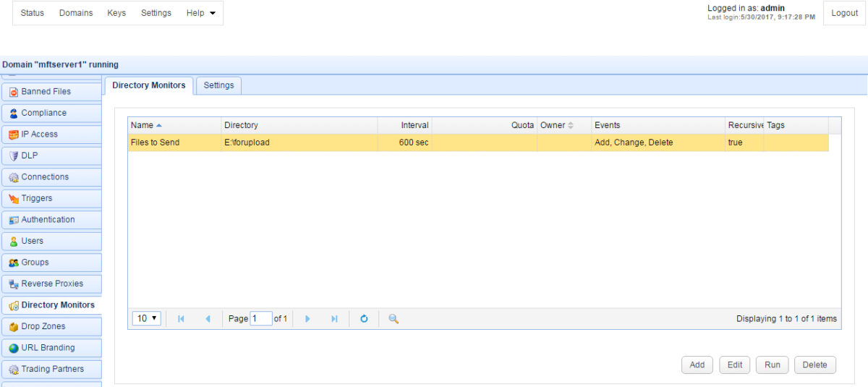Jump to first page arrow icon
Screen dimensions: 868x387
click(x=181, y=319)
